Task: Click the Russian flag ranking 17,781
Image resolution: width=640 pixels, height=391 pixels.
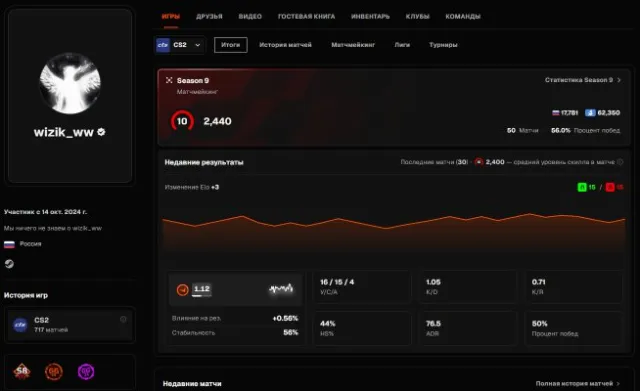Action: coord(565,113)
